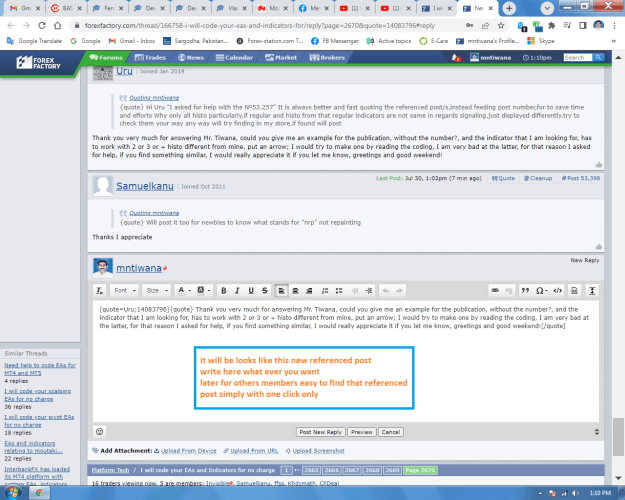Viewport: 625px width, 500px height.
Task: Click Forex Factory logo
Action: tap(38, 63)
